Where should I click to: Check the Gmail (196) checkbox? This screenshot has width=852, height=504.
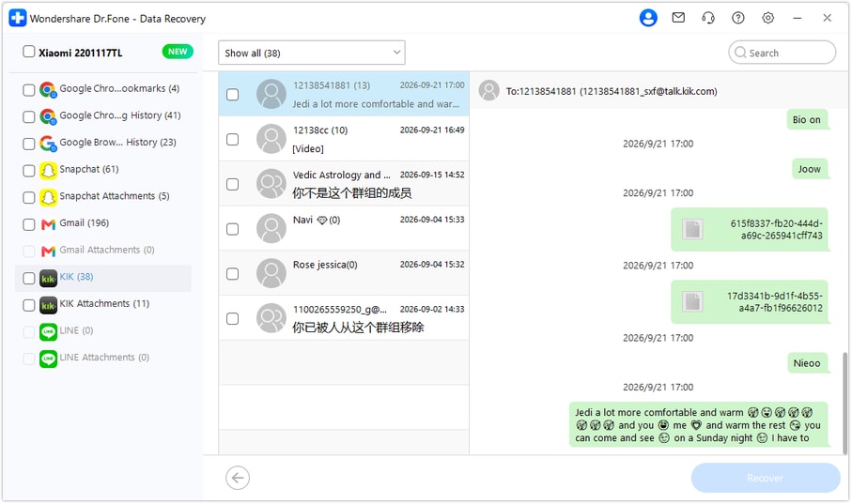click(29, 224)
